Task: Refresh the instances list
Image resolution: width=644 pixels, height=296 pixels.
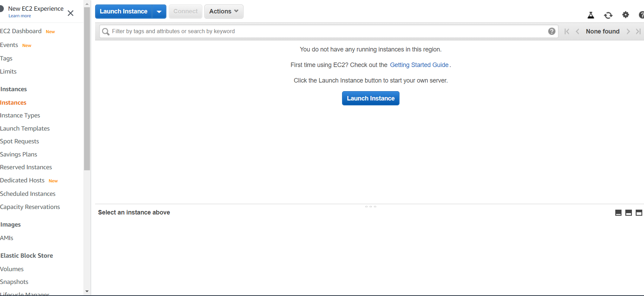Action: [608, 15]
